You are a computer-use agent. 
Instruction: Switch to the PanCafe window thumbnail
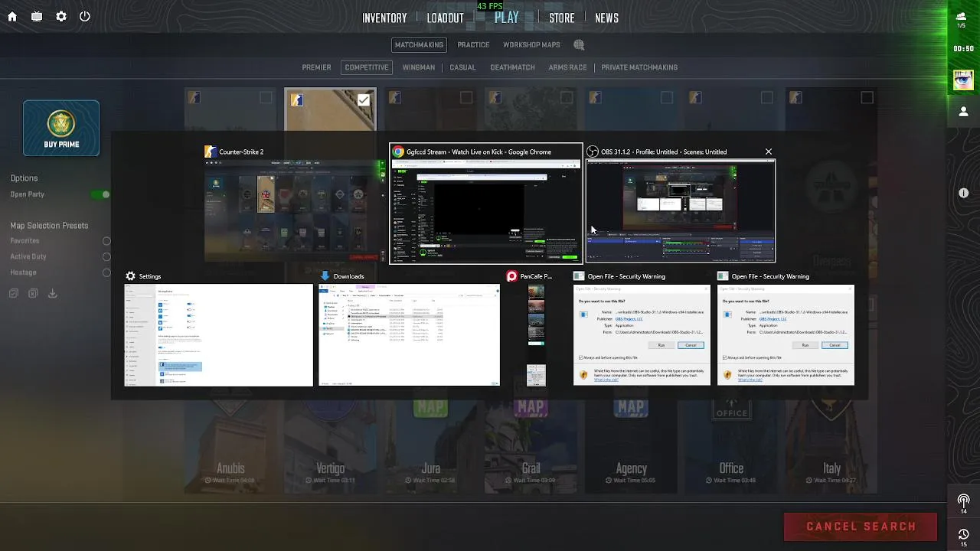tap(536, 335)
